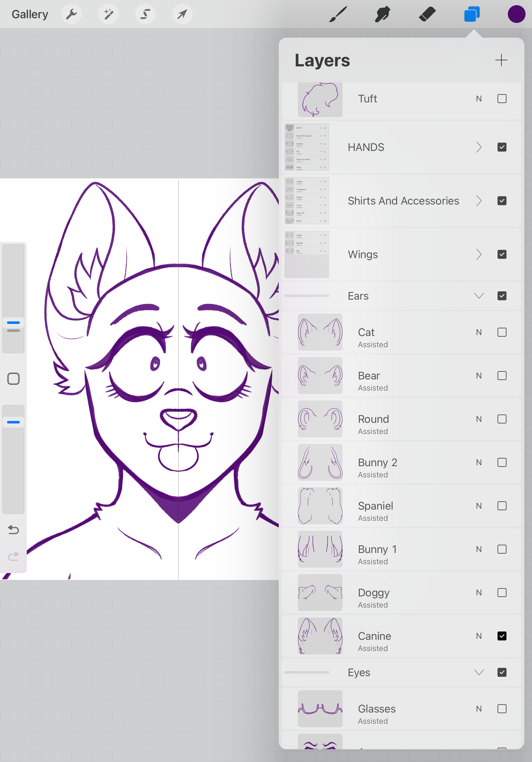Open the active color swatch

pyautogui.click(x=516, y=14)
